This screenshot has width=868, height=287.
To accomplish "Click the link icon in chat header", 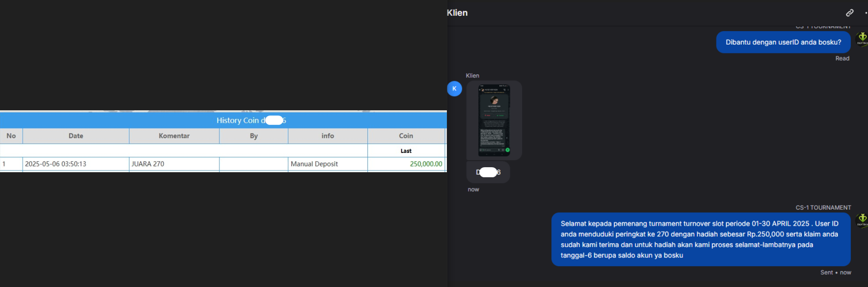I will coord(850,13).
